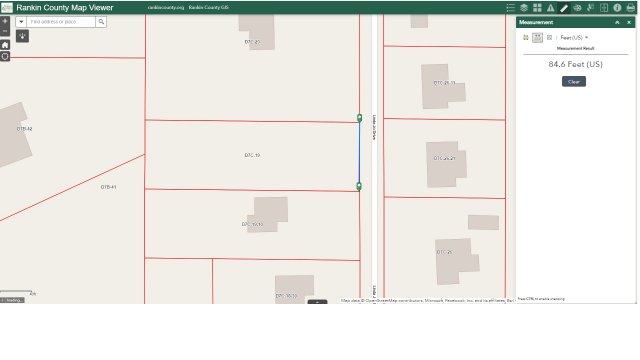Open the Feet (US) units dropdown
Viewport: 640px width, 360px height.
[574, 38]
